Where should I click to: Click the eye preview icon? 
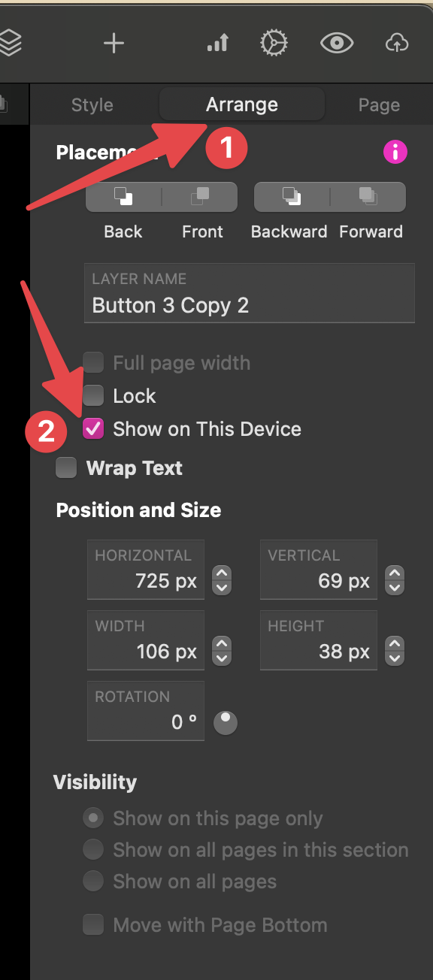point(337,44)
